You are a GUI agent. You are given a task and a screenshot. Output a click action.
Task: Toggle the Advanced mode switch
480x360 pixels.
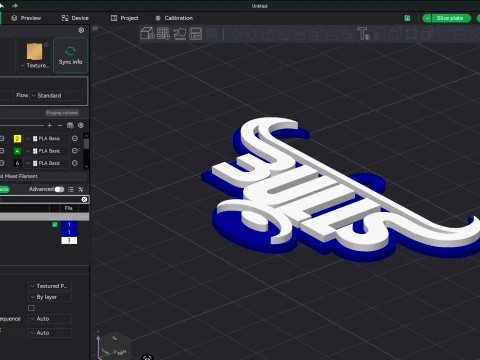pyautogui.click(x=59, y=189)
